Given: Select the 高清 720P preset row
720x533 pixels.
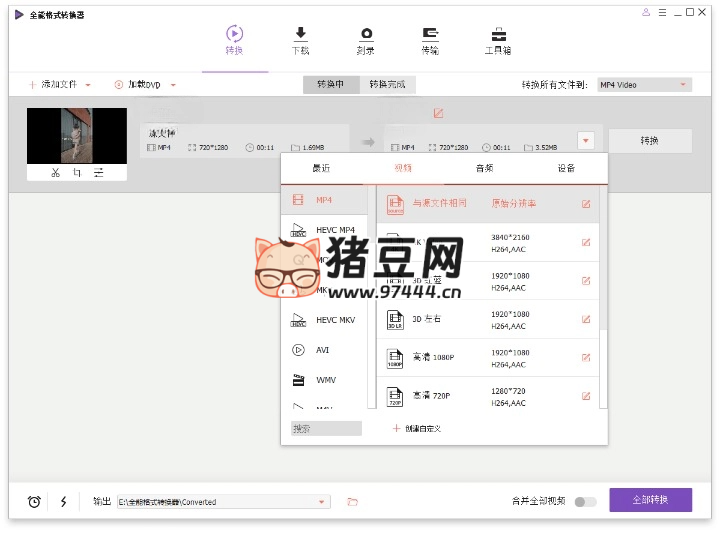Looking at the screenshot, I should click(x=488, y=394).
